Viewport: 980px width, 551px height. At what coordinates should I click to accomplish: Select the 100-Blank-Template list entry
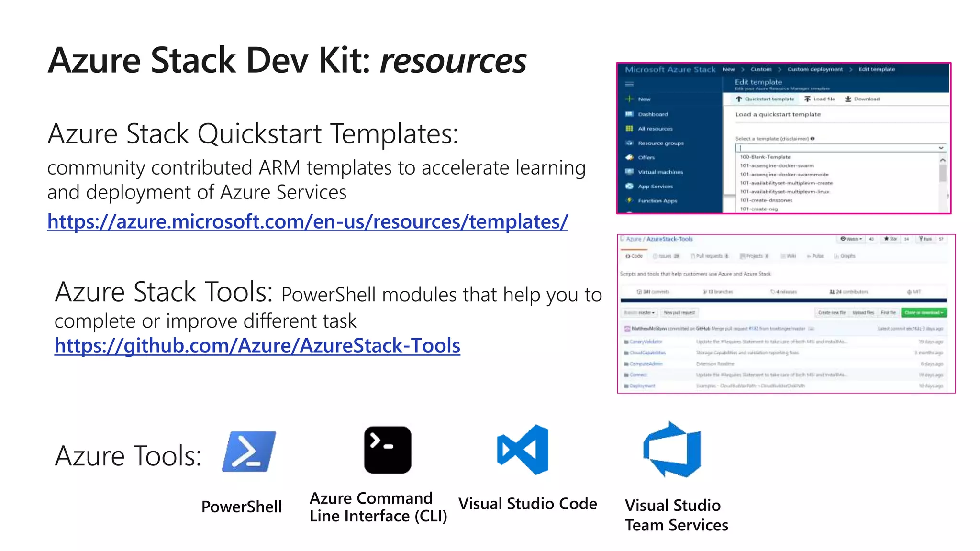(x=765, y=157)
